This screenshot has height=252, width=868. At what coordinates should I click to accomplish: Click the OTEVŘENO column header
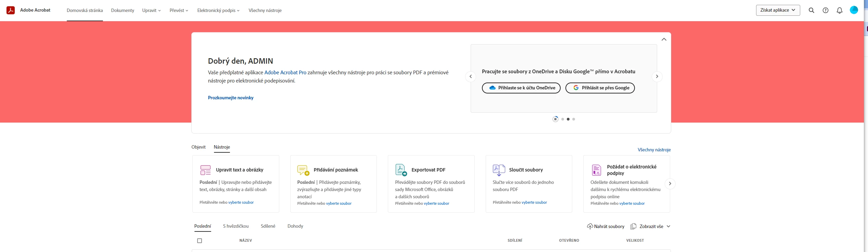point(569,241)
